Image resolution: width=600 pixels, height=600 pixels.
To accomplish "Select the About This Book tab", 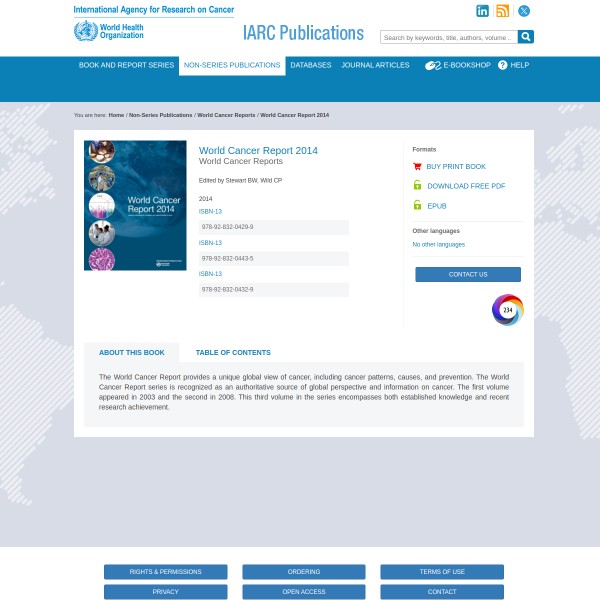I will coord(132,352).
